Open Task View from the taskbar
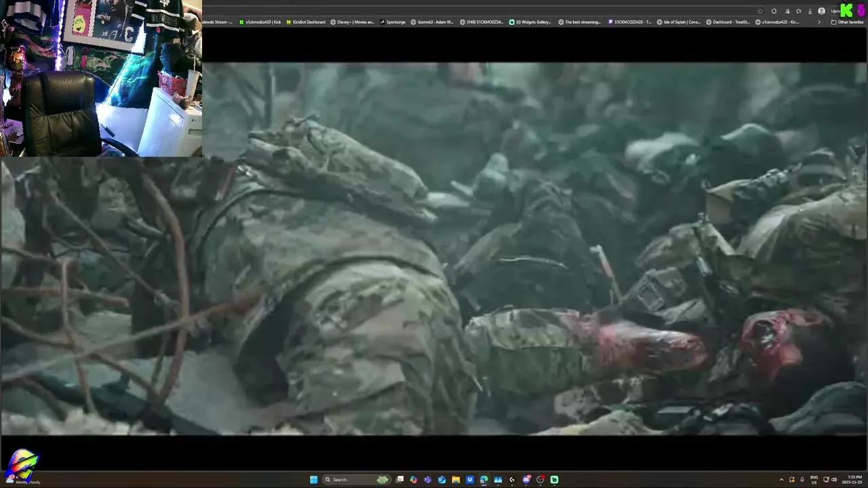The width and height of the screenshot is (868, 488). 400,479
